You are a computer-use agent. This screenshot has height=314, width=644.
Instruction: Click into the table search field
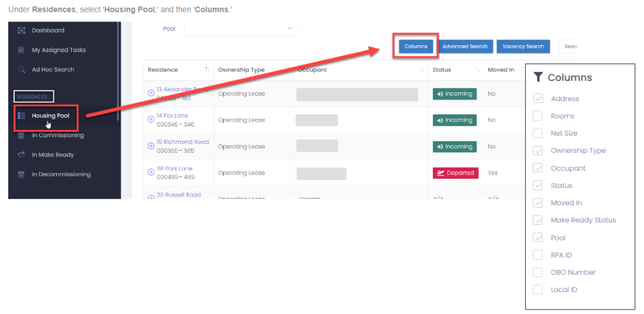(x=567, y=46)
